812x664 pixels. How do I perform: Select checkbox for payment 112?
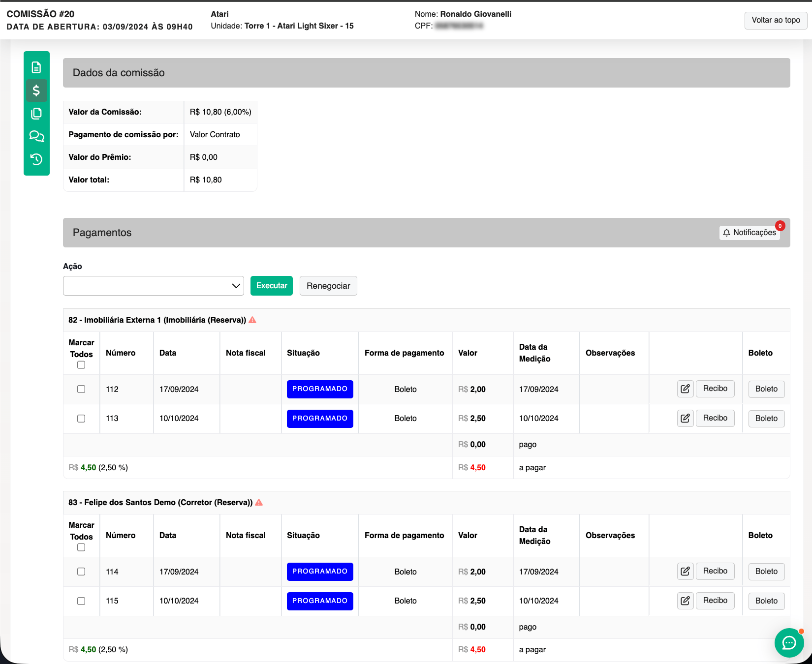point(81,389)
